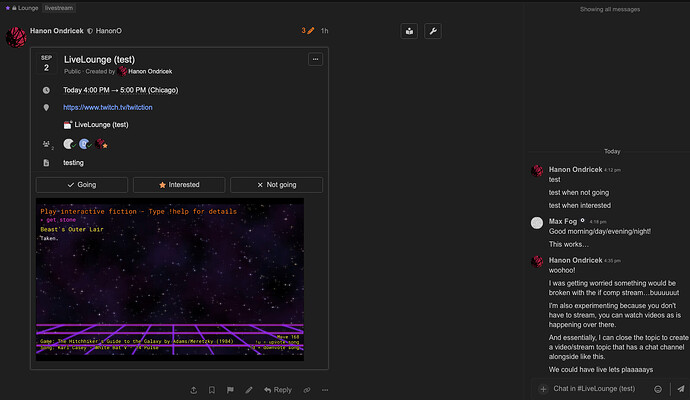
Task: Select chat message "test when interested"
Action: pyautogui.click(x=580, y=206)
